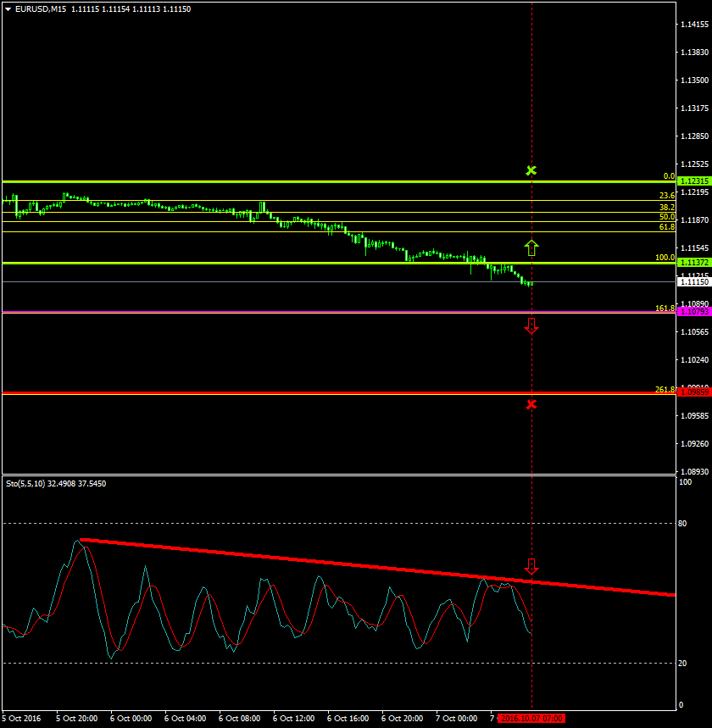Click the 6 Oct 12:00 time axis label
The image size is (712, 728).
coord(294,718)
